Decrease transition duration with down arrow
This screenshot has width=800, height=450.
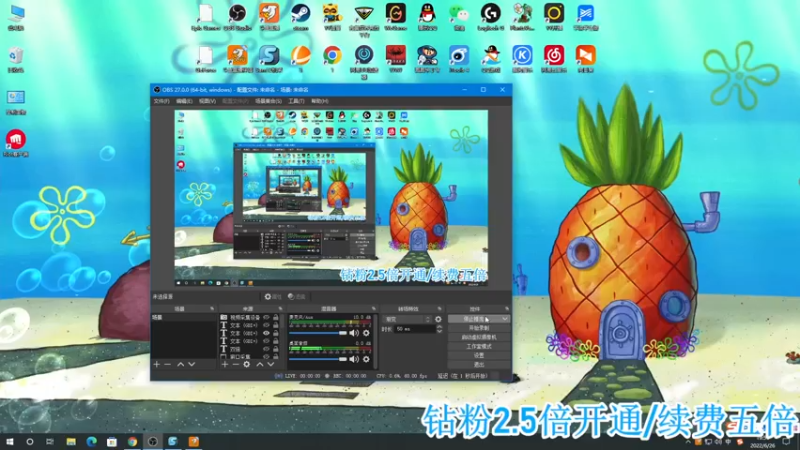click(440, 332)
